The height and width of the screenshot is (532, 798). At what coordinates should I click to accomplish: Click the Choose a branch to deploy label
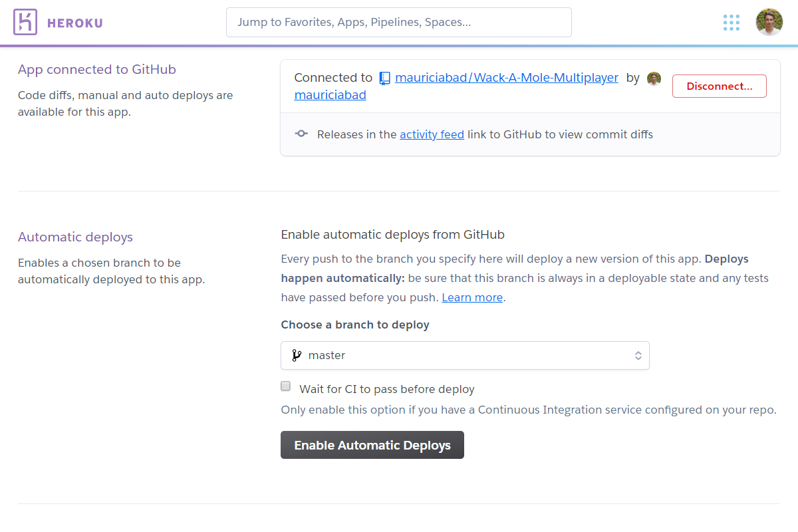(355, 325)
